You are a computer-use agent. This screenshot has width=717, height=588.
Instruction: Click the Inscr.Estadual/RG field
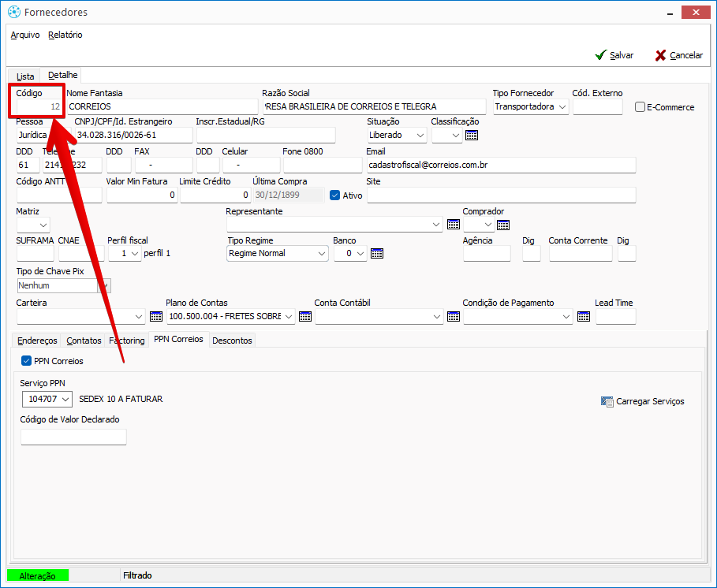click(266, 136)
